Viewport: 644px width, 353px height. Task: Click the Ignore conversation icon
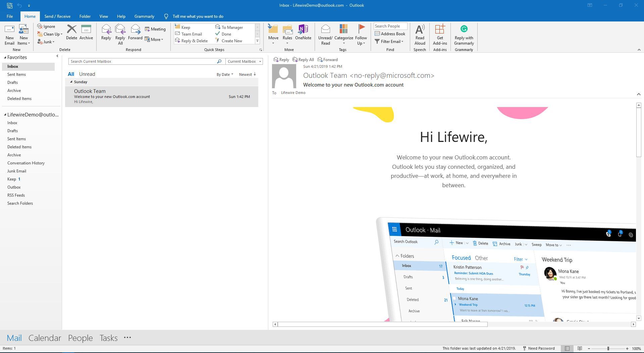[40, 26]
